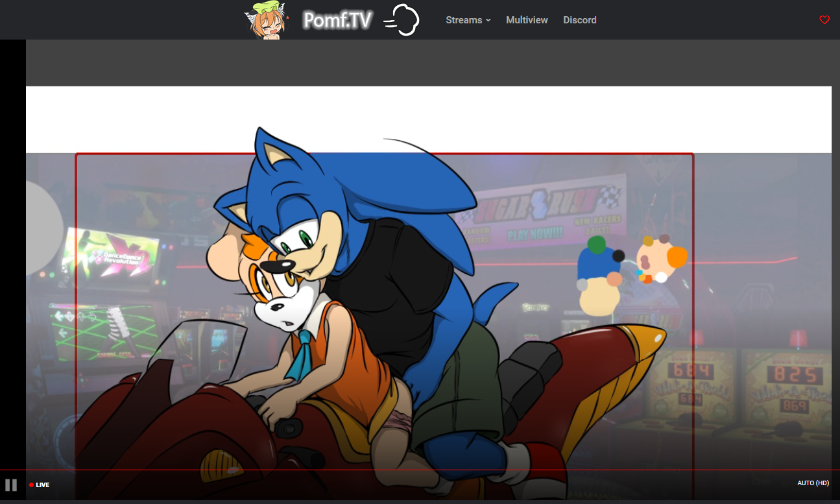This screenshot has height=504, width=840.
Task: Click the red heart icon
Action: (824, 20)
